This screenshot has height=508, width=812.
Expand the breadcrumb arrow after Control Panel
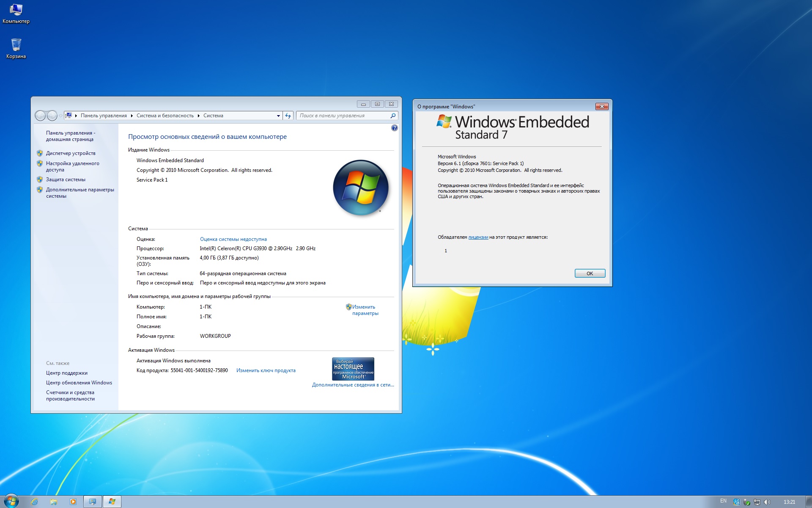click(132, 116)
